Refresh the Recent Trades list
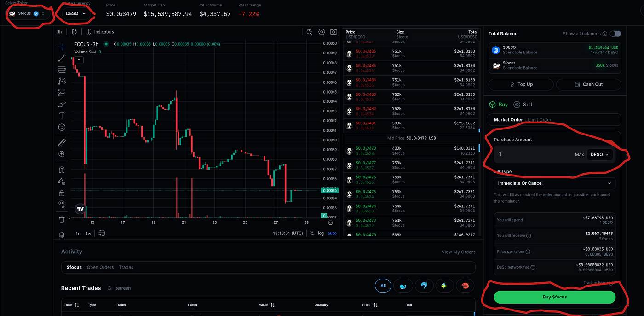The height and width of the screenshot is (316, 644). point(119,288)
